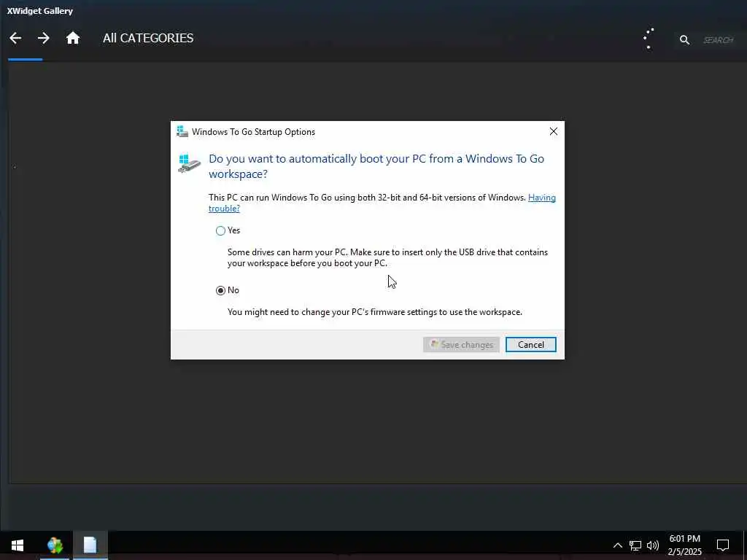Viewport: 747px width, 560px height.
Task: Open the XWidget Gallery home page
Action: [x=72, y=38]
